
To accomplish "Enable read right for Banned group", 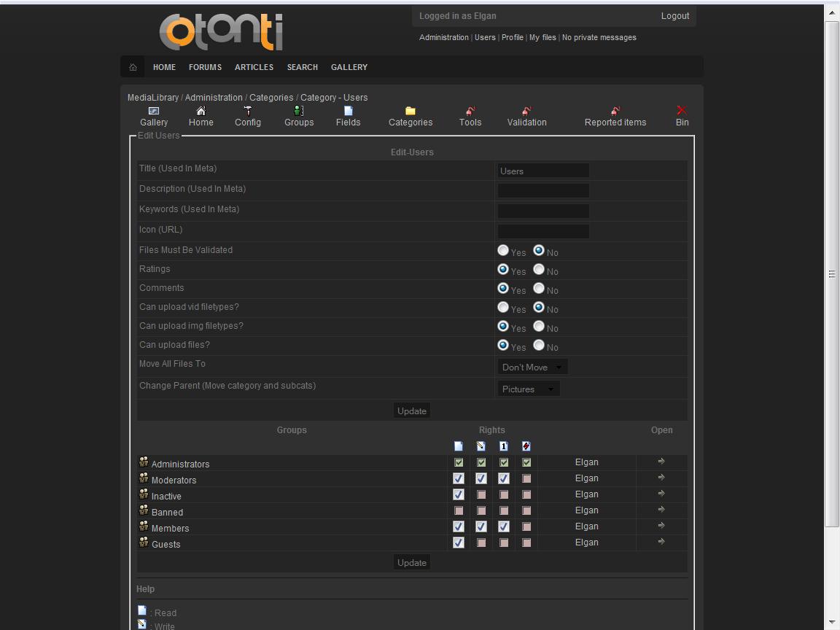I will click(459, 511).
